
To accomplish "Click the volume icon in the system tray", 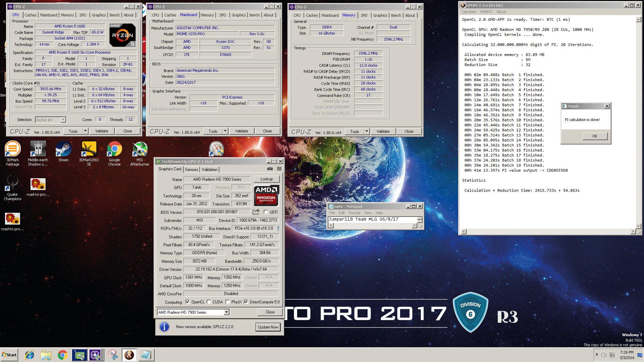I will pyautogui.click(x=604, y=355).
